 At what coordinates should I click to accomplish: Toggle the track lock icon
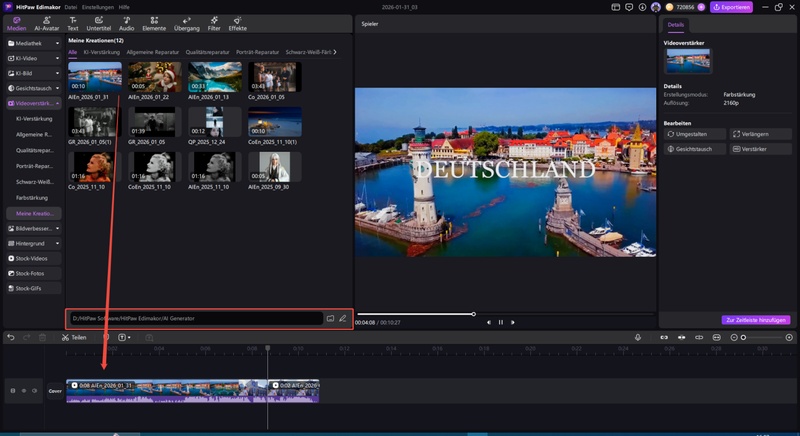pyautogui.click(x=13, y=391)
